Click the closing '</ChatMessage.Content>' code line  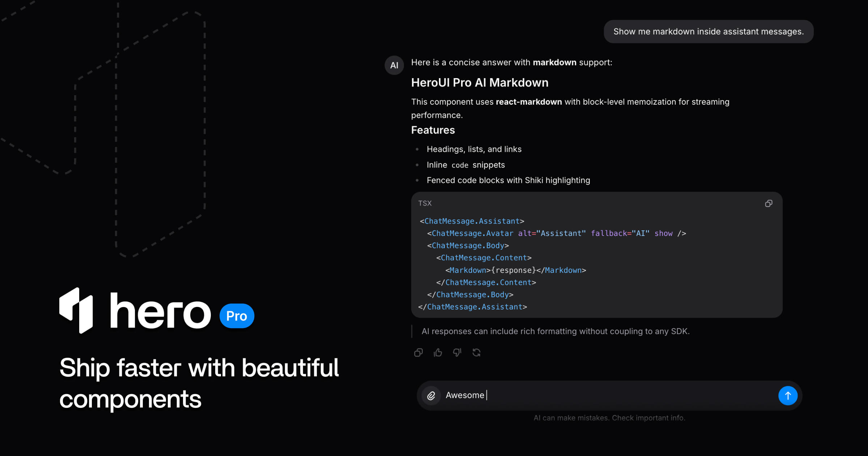click(x=486, y=283)
